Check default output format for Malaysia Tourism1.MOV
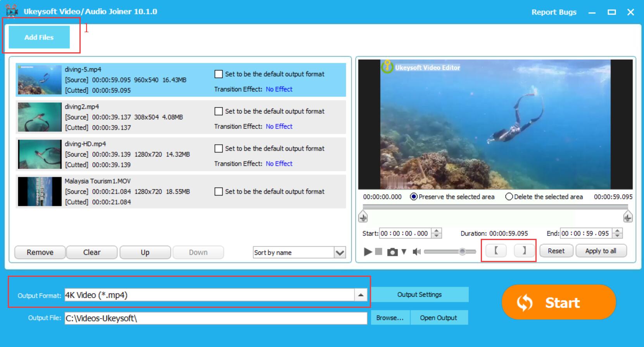 click(x=219, y=192)
